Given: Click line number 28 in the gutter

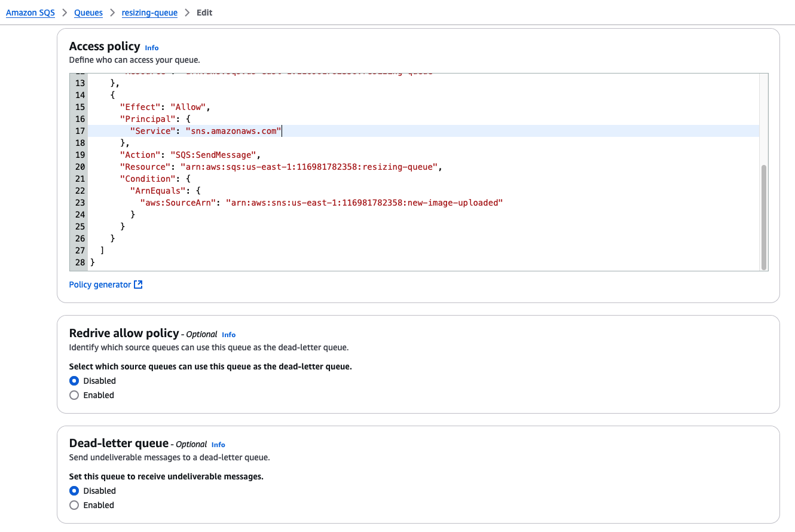Looking at the screenshot, I should point(80,262).
